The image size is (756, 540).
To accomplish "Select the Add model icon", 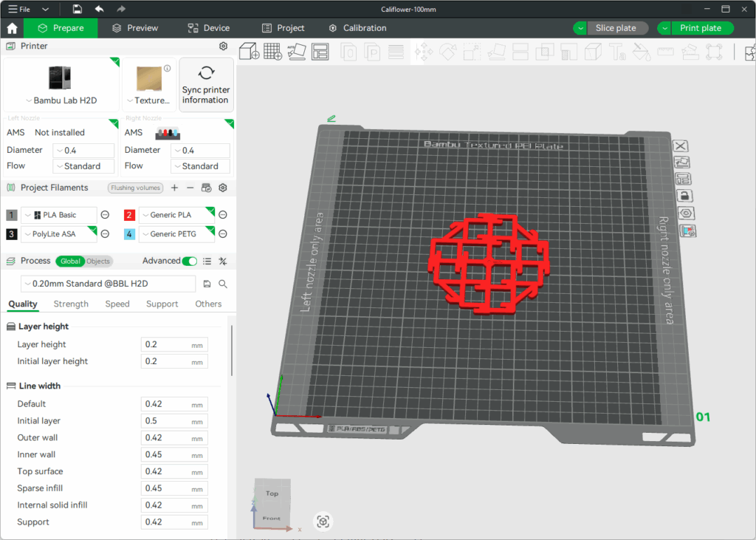I will coord(248,52).
